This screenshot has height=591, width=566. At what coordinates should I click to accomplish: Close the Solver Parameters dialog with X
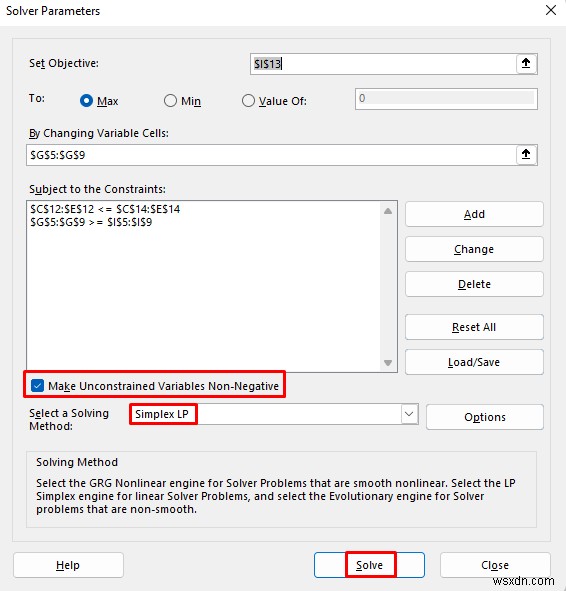[x=551, y=10]
